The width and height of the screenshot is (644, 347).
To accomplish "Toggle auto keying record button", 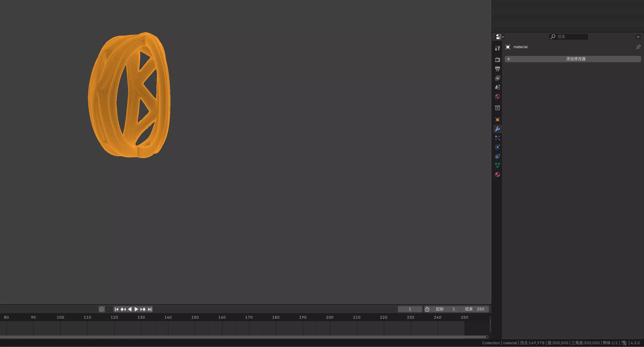I will click(101, 310).
